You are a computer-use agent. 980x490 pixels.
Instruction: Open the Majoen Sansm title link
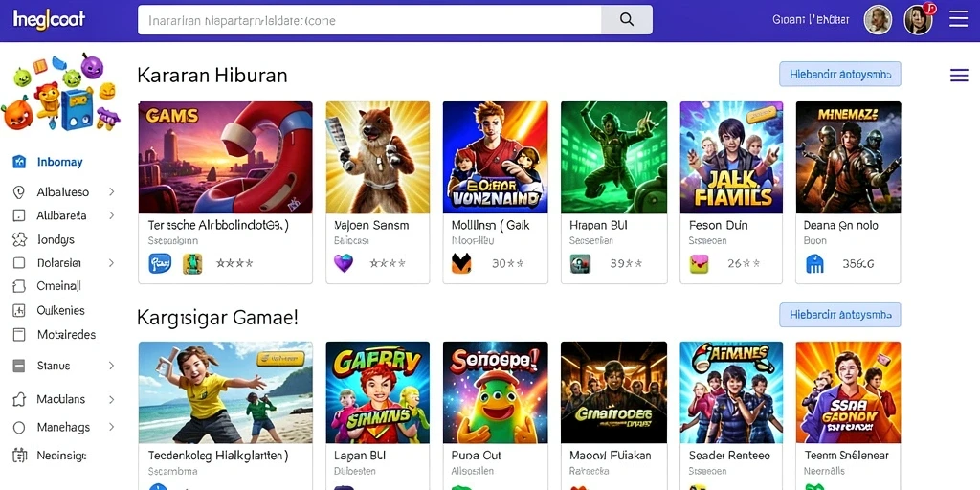(x=371, y=225)
